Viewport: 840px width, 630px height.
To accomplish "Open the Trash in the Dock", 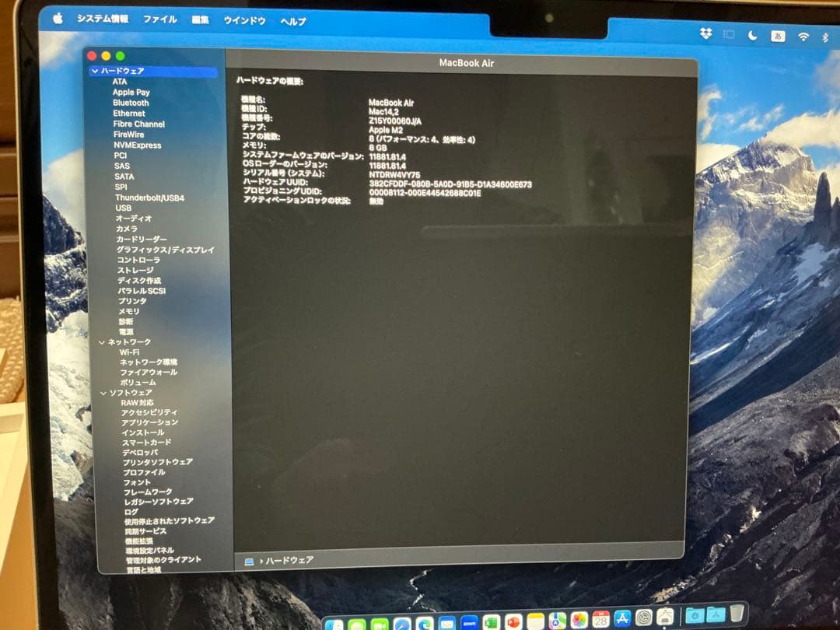I will 736,617.
